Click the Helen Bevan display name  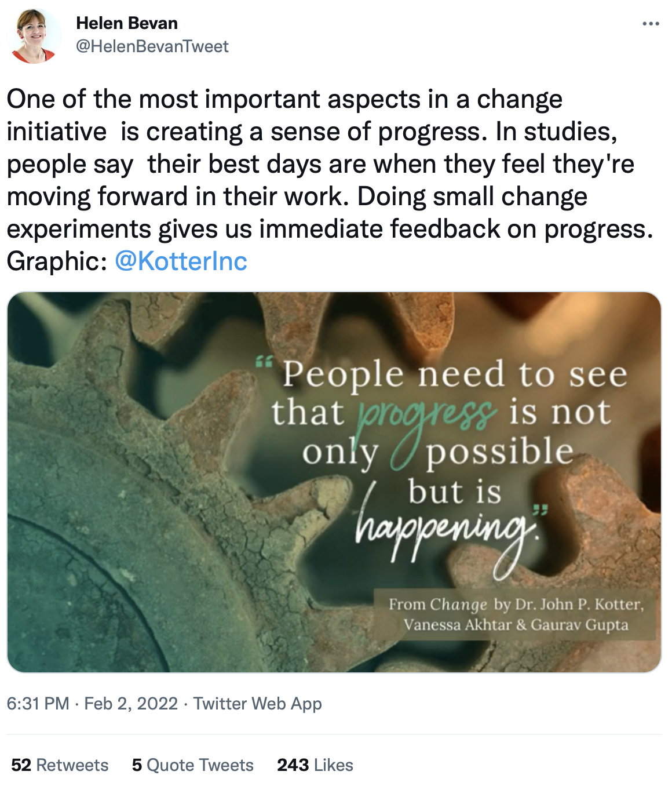pos(127,23)
